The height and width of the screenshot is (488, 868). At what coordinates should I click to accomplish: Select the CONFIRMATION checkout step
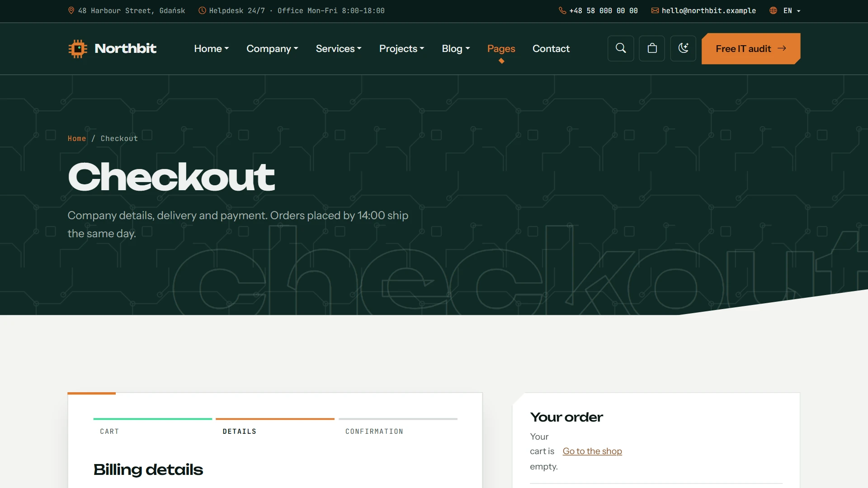tap(398, 427)
